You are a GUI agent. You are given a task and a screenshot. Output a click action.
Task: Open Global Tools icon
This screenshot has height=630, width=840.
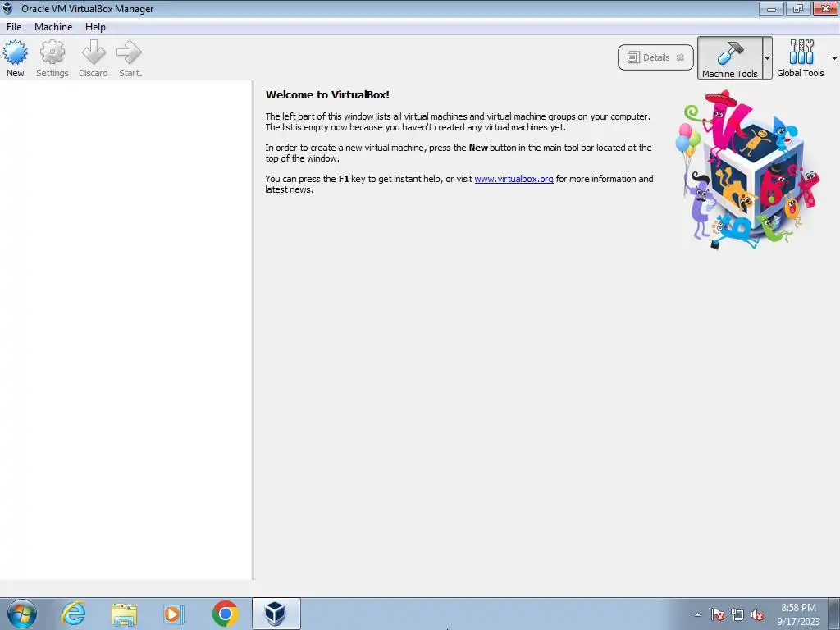point(801,58)
